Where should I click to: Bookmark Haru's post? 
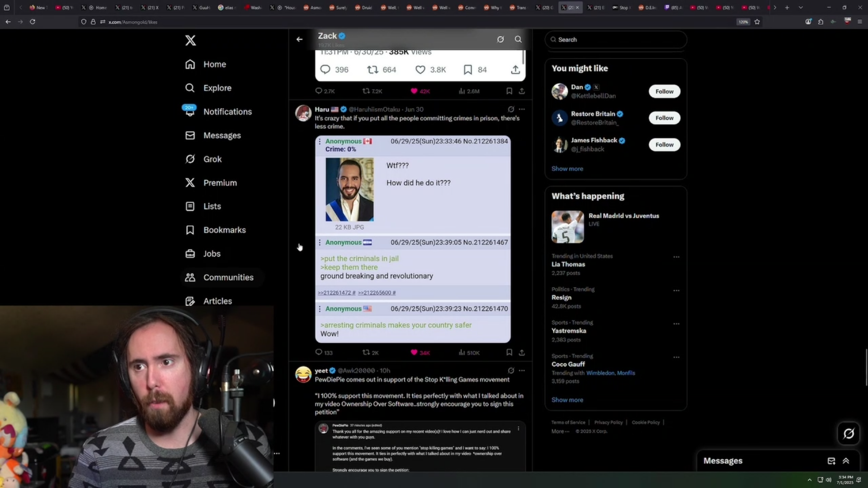(509, 352)
